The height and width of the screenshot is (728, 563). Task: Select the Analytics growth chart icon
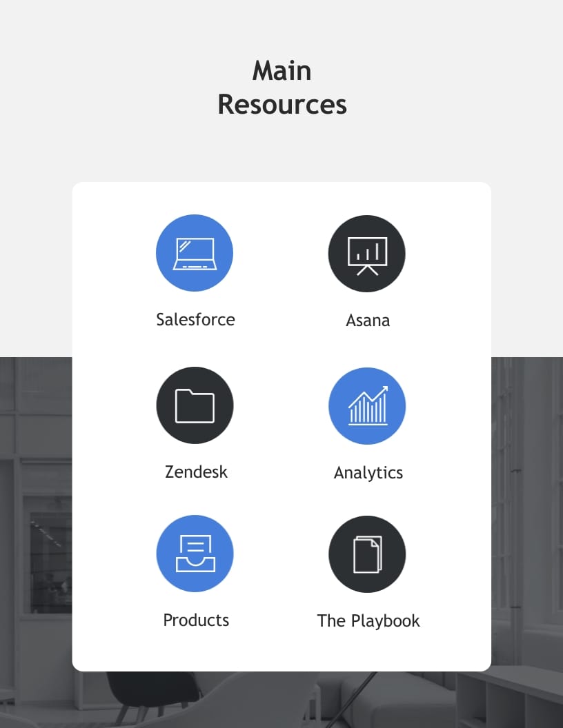367,406
